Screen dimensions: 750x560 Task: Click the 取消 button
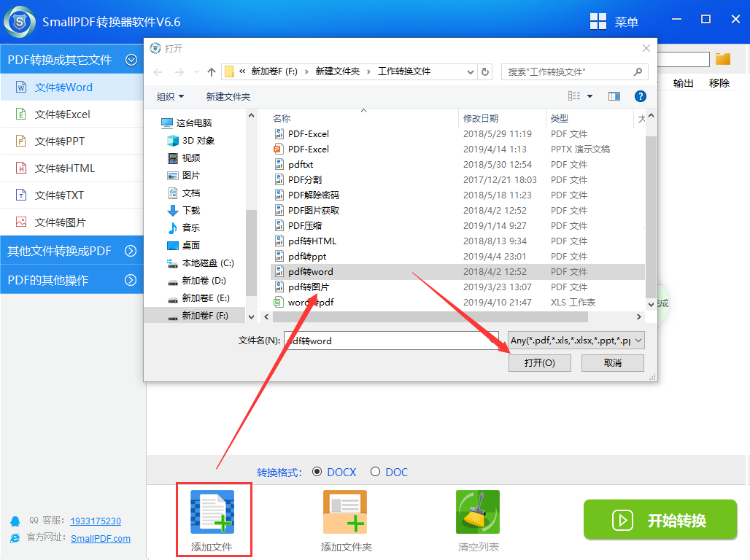coord(613,363)
